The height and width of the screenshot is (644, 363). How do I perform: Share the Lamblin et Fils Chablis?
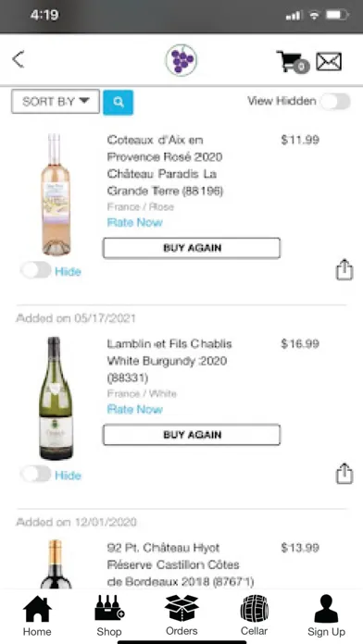pyautogui.click(x=344, y=474)
